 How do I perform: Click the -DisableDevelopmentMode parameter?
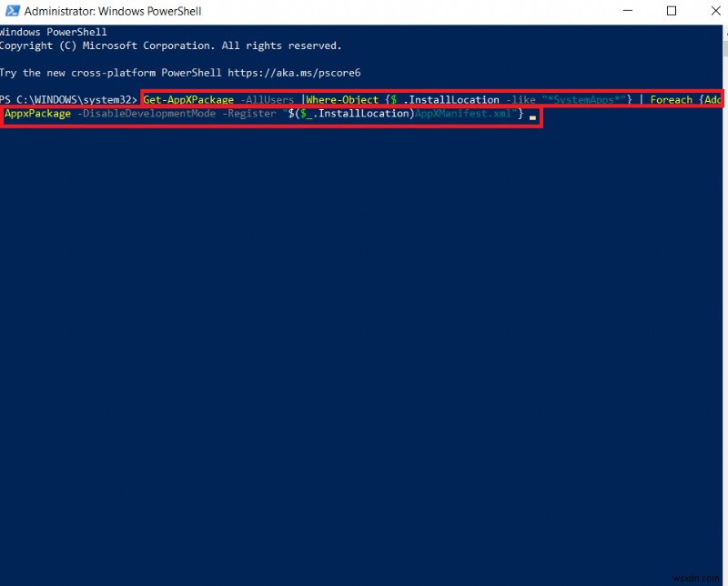pyautogui.click(x=146, y=113)
